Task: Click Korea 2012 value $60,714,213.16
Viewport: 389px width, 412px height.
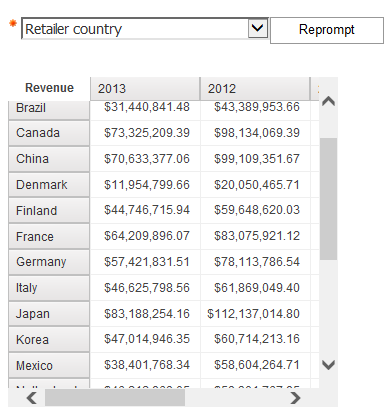Action: [x=257, y=339]
